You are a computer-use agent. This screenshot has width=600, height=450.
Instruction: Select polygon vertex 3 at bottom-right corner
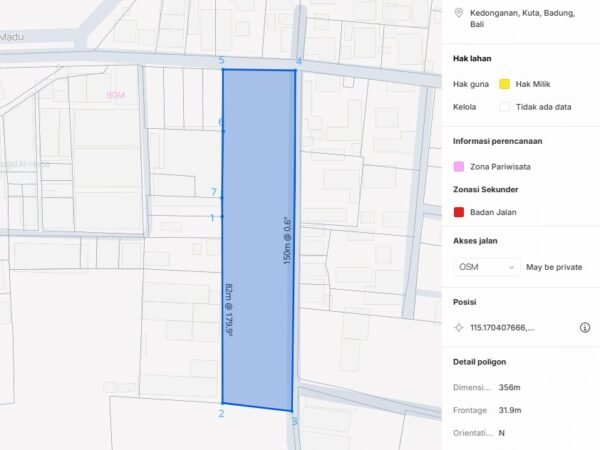tap(292, 411)
